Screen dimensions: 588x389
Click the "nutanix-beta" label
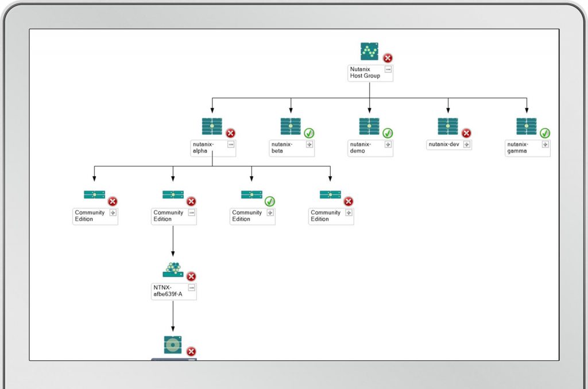(281, 147)
